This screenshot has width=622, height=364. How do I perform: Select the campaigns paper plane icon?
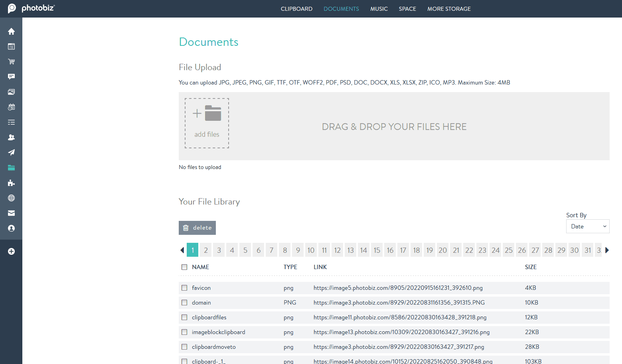click(x=11, y=152)
